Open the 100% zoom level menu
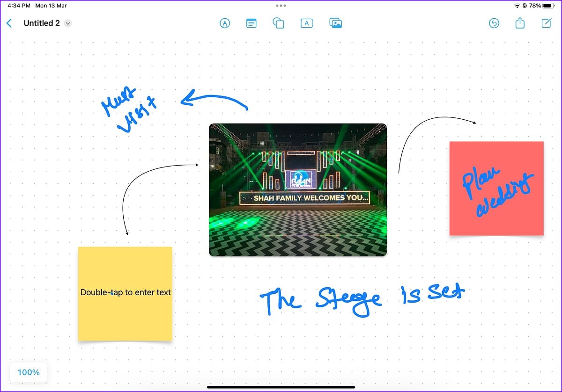The width and height of the screenshot is (562, 392). [29, 372]
